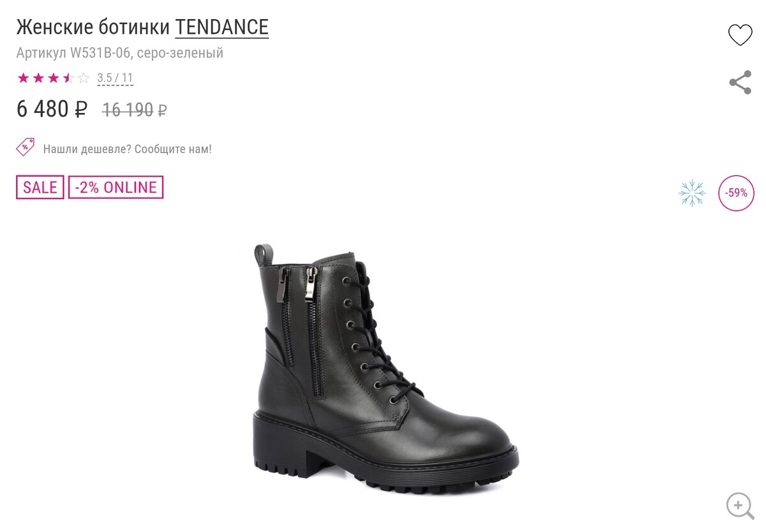Click the blue snowflake winter icon
This screenshot has height=532, width=766.
coord(692,193)
